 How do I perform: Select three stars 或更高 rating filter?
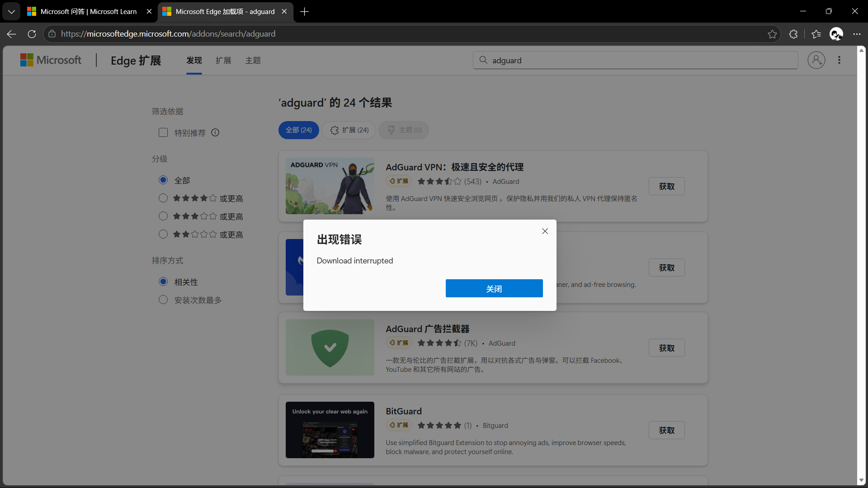[x=163, y=216]
